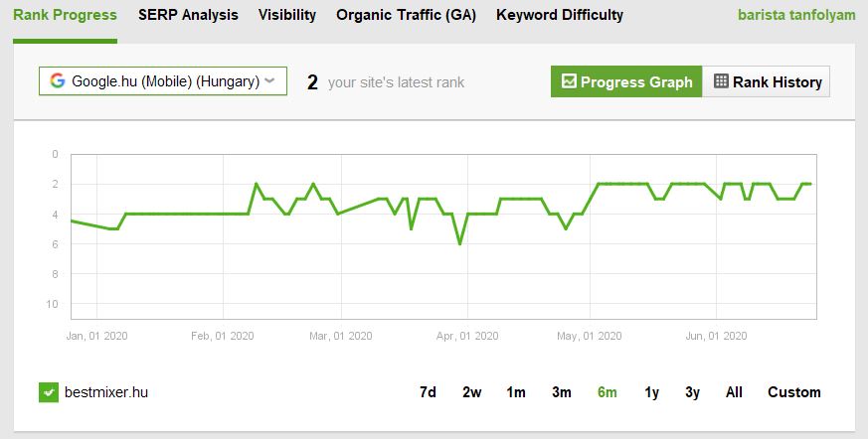Select the Rank Progress tab

coord(65,15)
